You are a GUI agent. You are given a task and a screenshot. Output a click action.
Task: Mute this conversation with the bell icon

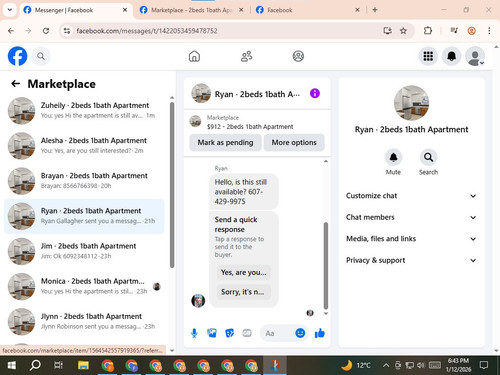393,157
